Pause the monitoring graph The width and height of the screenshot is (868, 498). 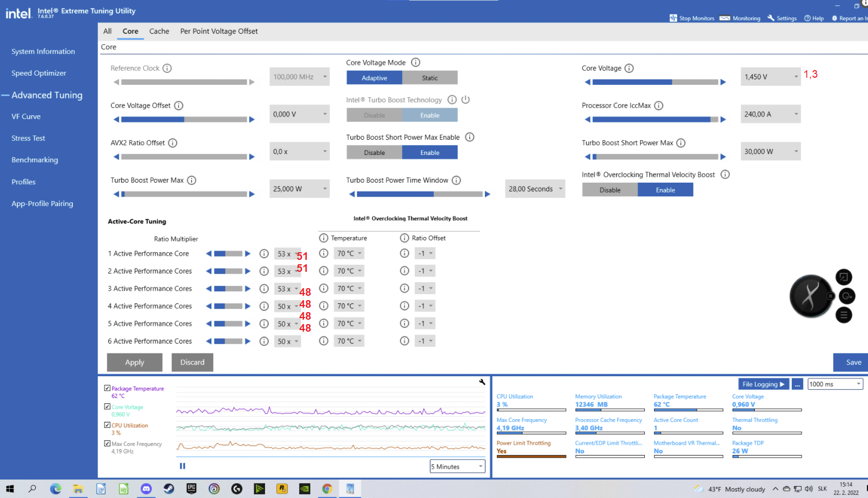click(182, 466)
